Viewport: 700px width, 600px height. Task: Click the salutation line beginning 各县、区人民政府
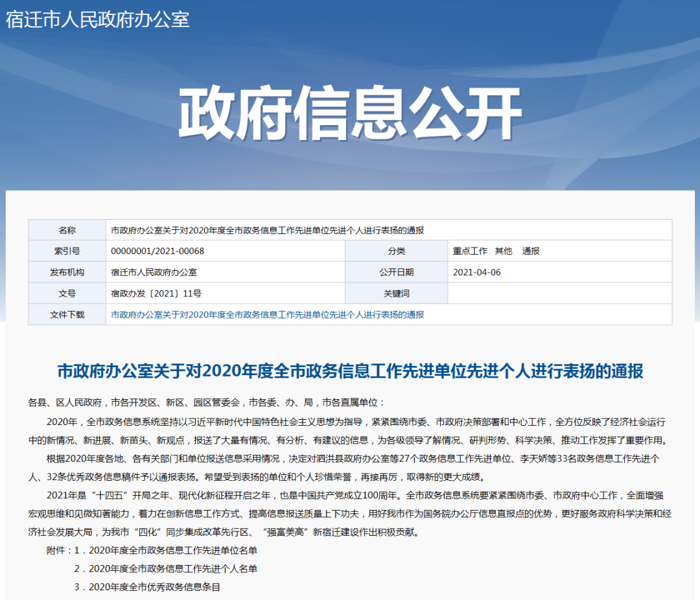pyautogui.click(x=206, y=402)
